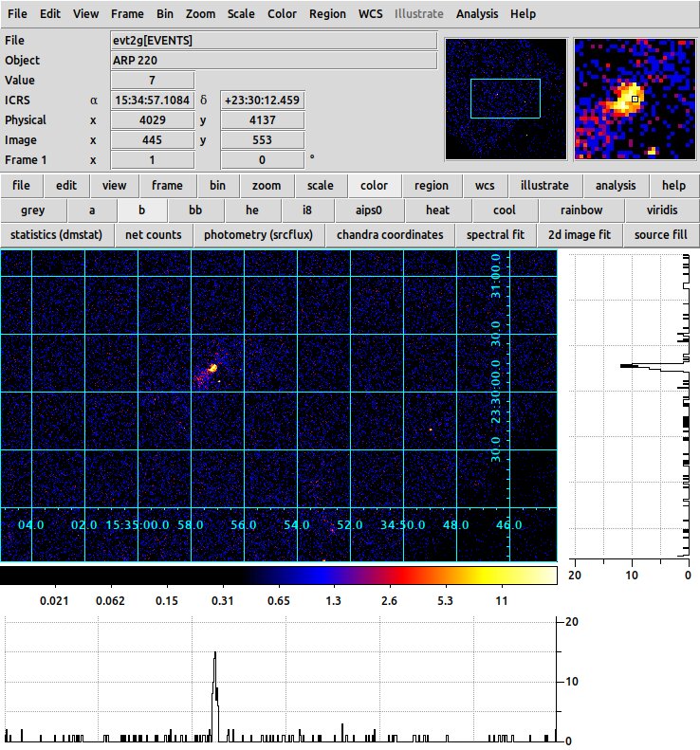The width and height of the screenshot is (700, 750).
Task: Click the cyan box in the panner
Action: [506, 99]
